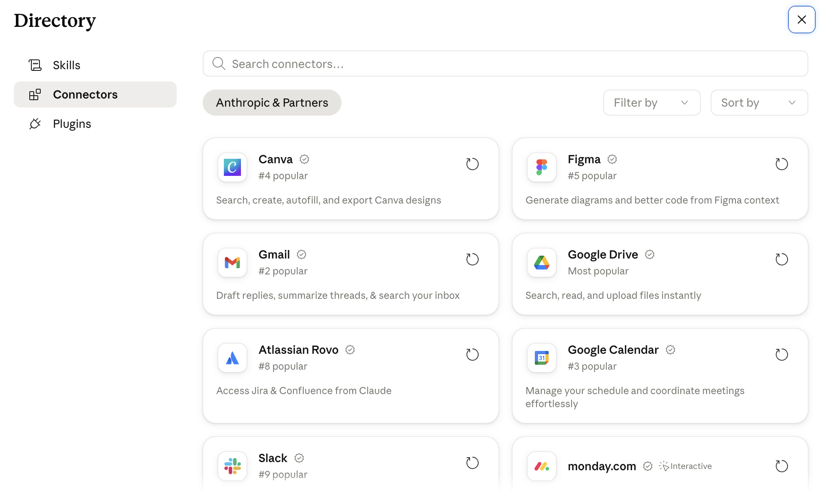Click 'Draft replies, summarize threads' Gmail description
Screen dimensions: 823x504
tap(338, 296)
